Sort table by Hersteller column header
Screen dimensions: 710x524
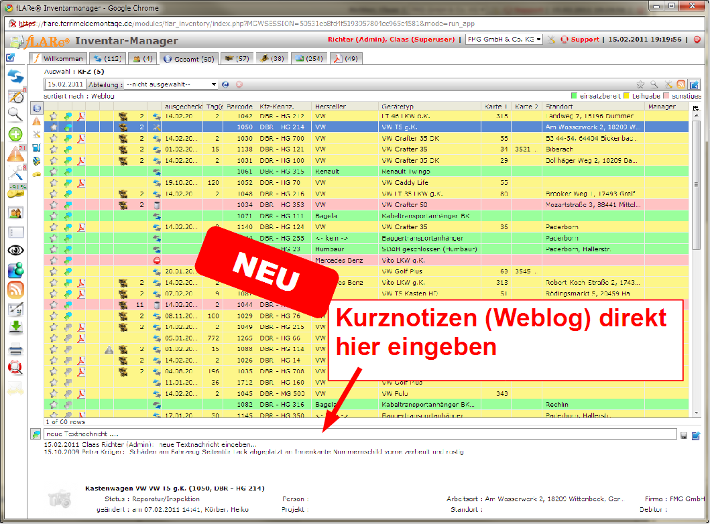(330, 105)
